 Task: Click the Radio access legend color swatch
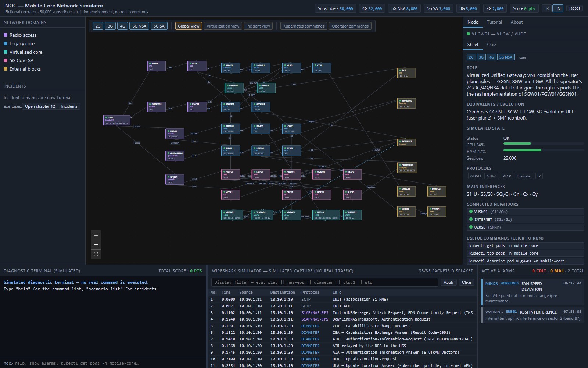point(6,35)
